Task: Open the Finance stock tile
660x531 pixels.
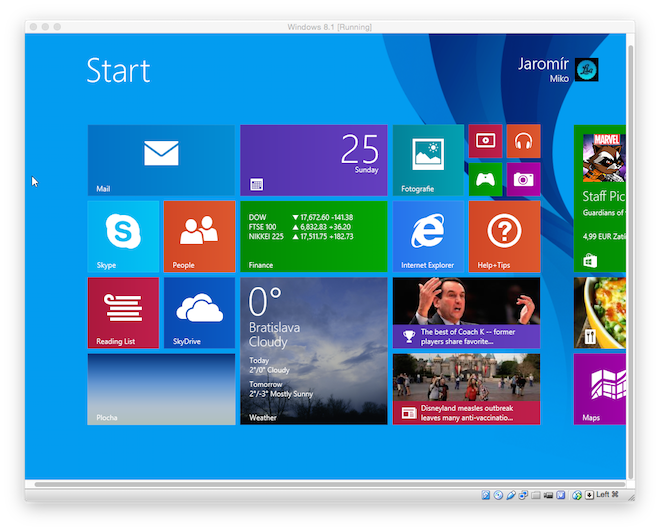Action: coord(314,236)
